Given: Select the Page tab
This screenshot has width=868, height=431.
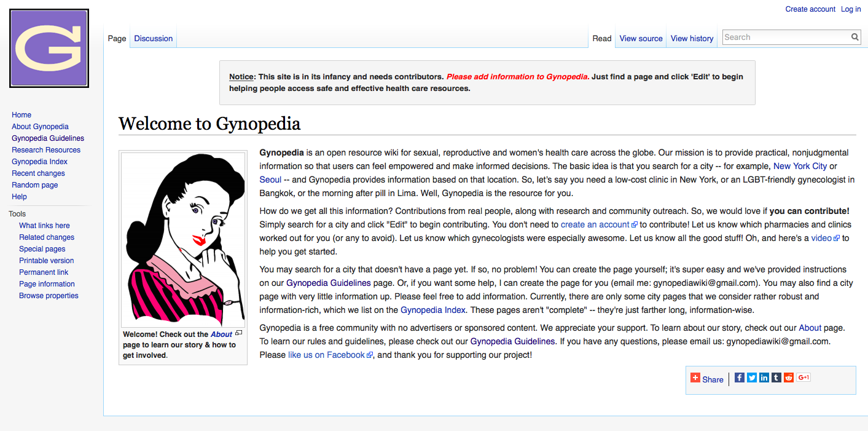Looking at the screenshot, I should (x=117, y=38).
